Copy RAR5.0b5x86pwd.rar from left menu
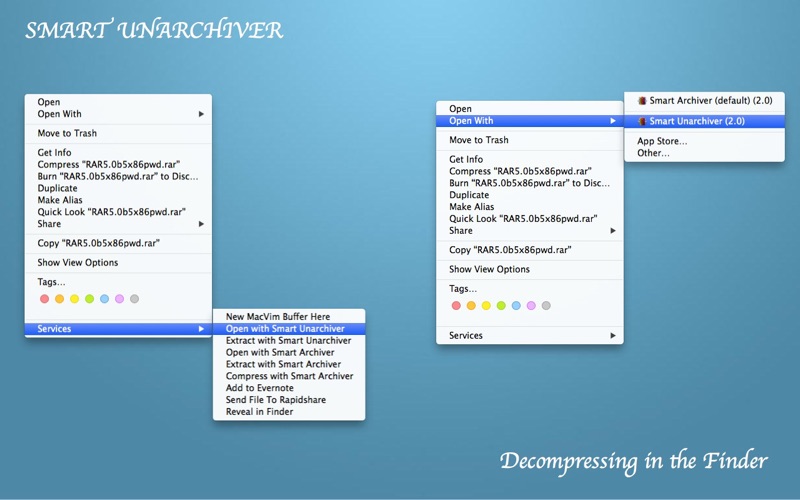The height and width of the screenshot is (500, 800). coord(118,243)
